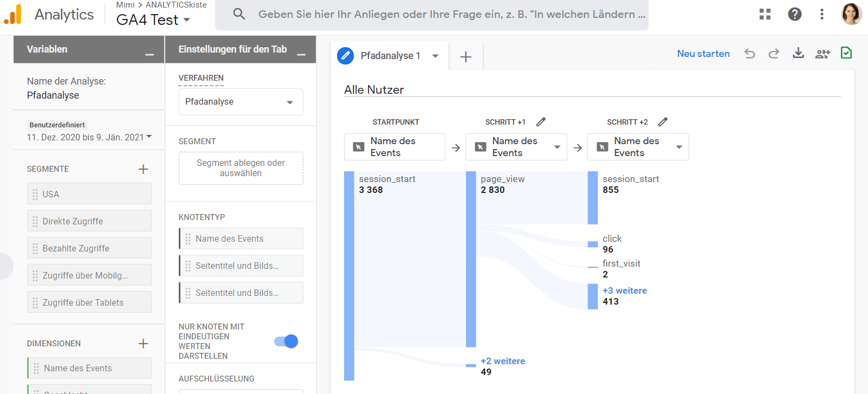Image resolution: width=868 pixels, height=394 pixels.
Task: Open the Pfadanalyse Verfahren dropdown
Action: tap(241, 102)
